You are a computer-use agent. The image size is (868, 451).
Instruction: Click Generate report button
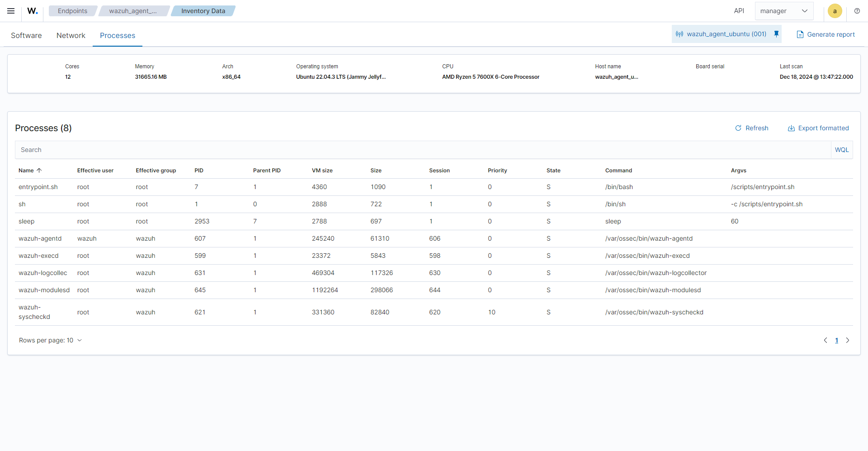click(826, 34)
